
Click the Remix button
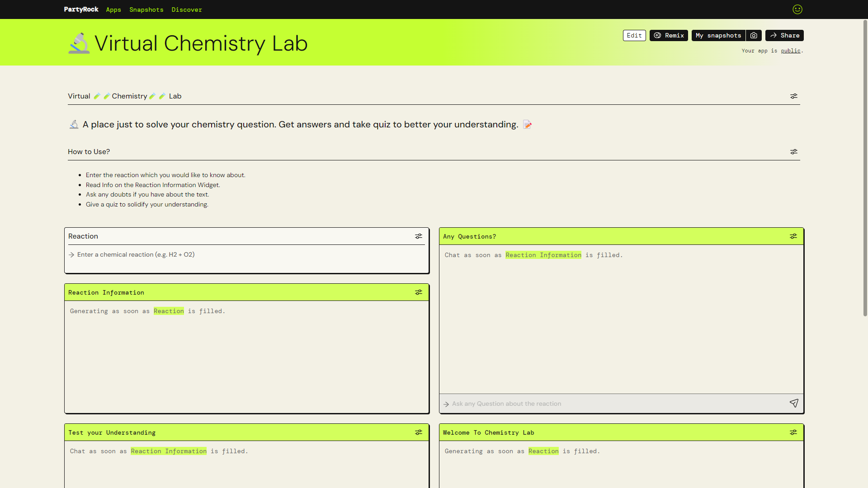click(x=668, y=35)
